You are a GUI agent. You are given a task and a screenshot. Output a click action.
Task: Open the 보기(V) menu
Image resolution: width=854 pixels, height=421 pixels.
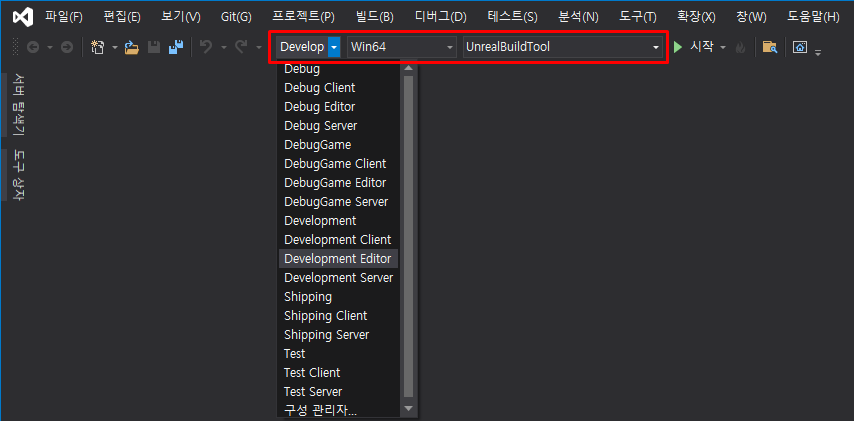tap(181, 17)
